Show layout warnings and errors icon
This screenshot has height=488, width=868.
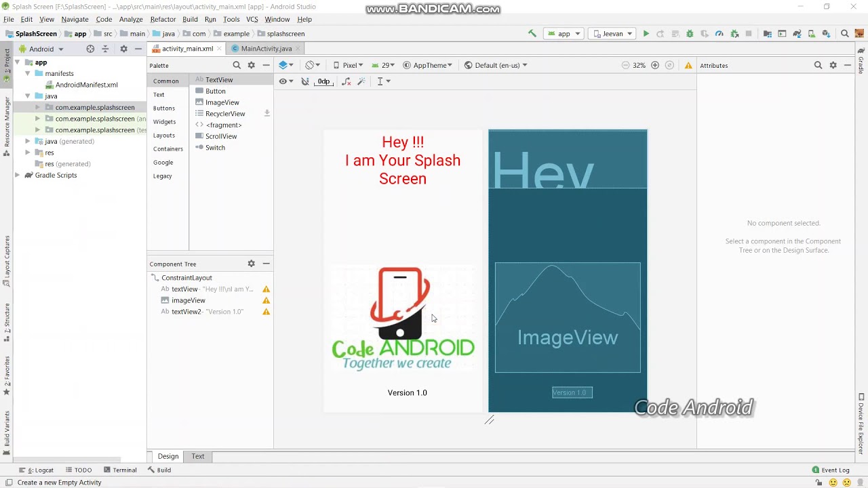tap(688, 65)
